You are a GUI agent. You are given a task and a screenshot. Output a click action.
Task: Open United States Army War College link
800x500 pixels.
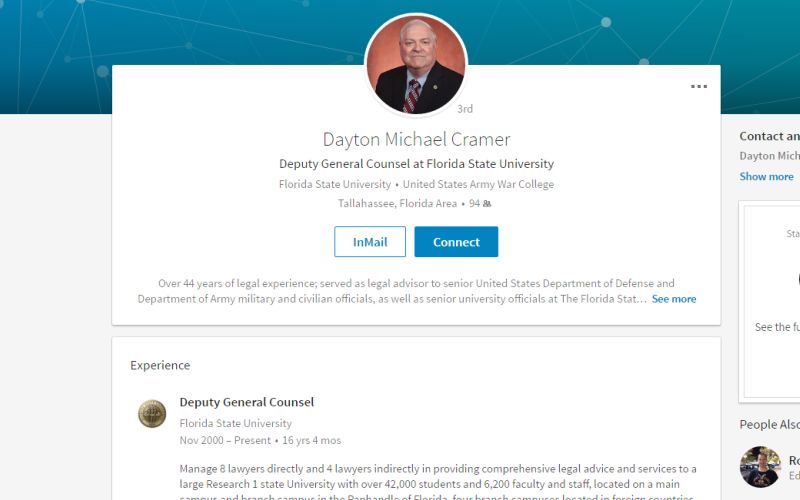tap(478, 184)
